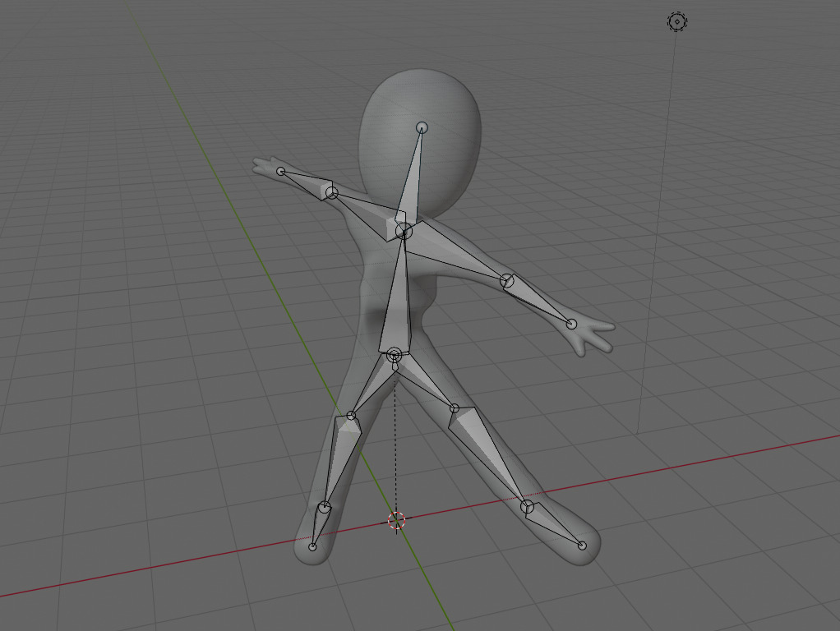
Task: Select the elbow joint of lowered arm
Action: [x=507, y=280]
